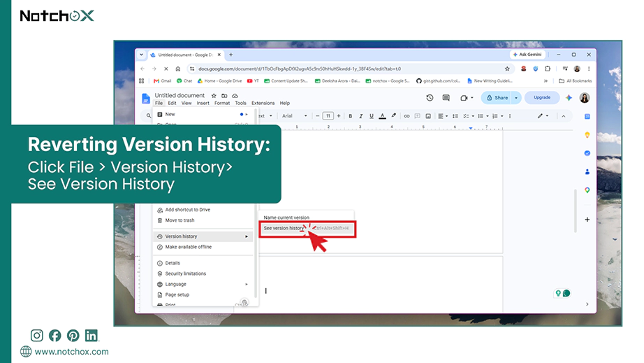Toggle underline formatting

372,116
